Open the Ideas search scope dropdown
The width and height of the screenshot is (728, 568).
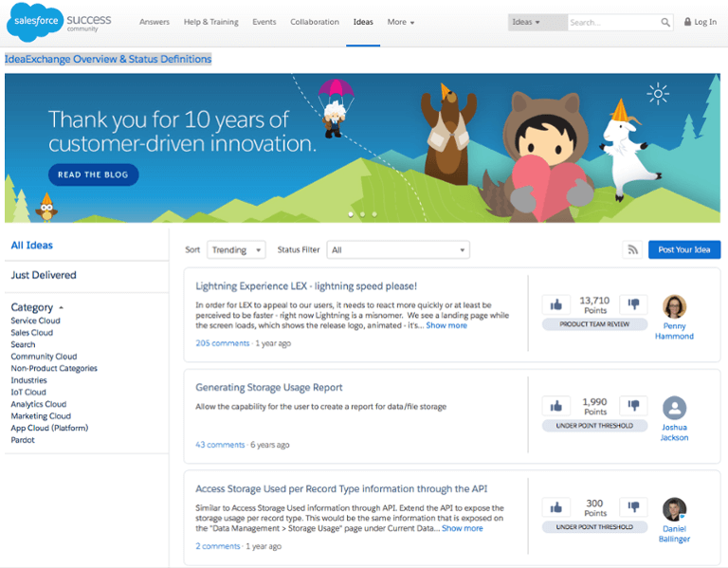(537, 23)
